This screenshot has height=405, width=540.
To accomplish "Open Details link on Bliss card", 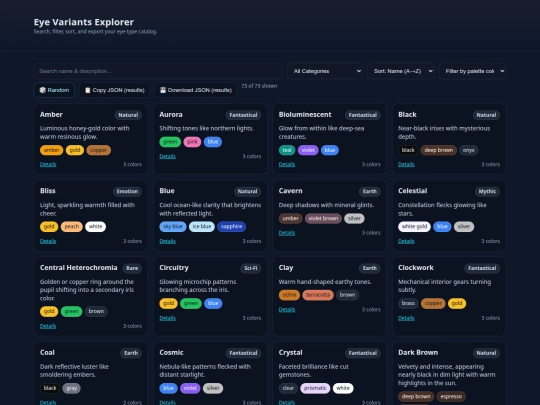I will (48, 241).
